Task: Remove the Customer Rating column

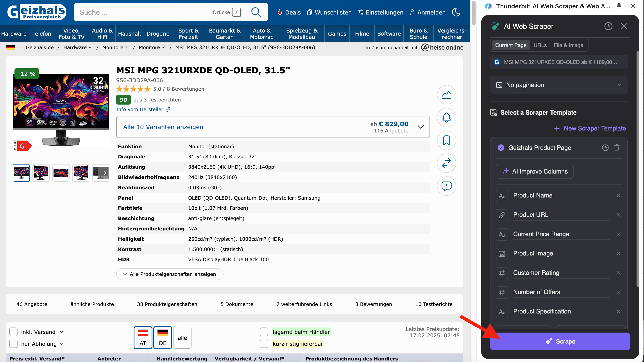Action: pyautogui.click(x=619, y=273)
